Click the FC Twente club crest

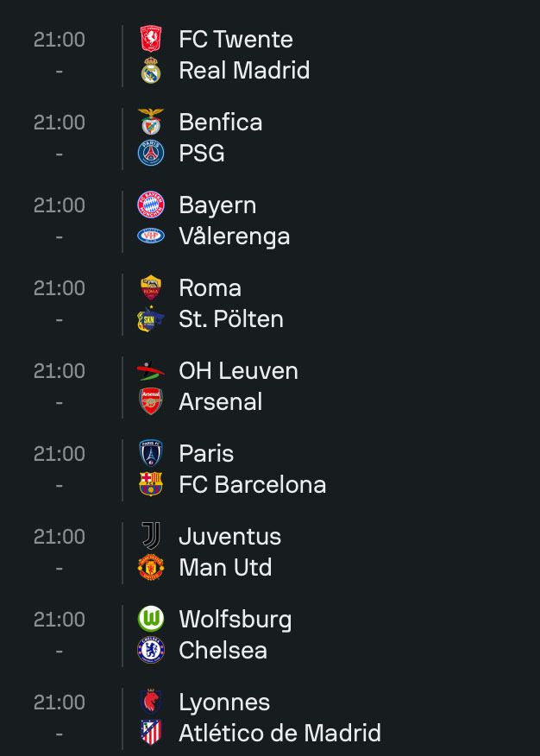click(151, 39)
